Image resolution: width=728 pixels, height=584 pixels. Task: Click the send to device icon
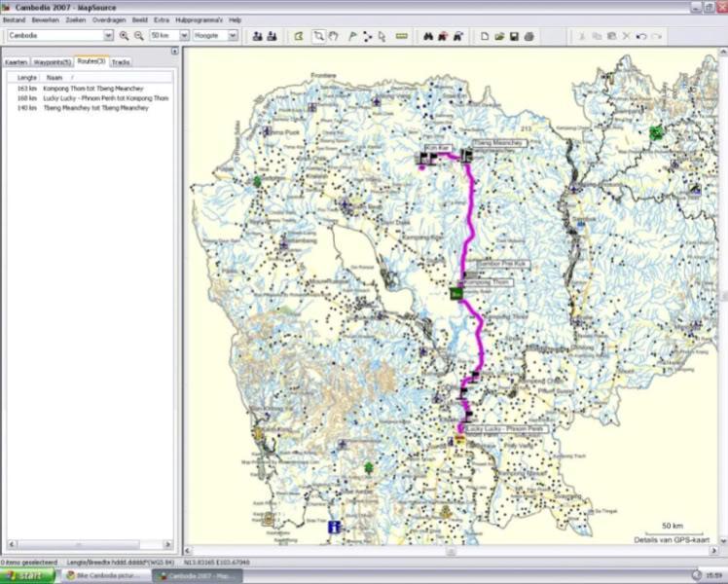click(258, 36)
